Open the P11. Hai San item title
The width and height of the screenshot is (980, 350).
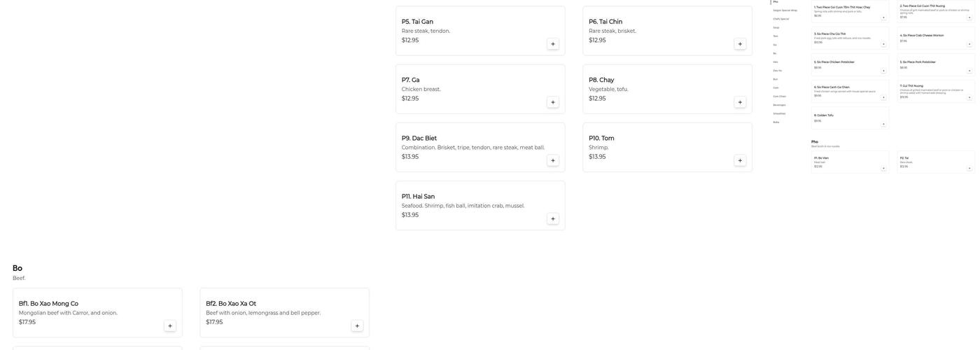tap(418, 197)
